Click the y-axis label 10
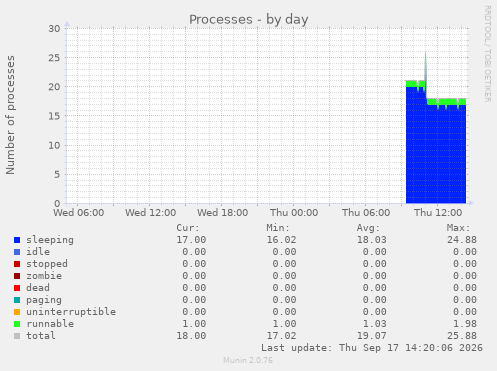This screenshot has width=497, height=371. (x=54, y=145)
